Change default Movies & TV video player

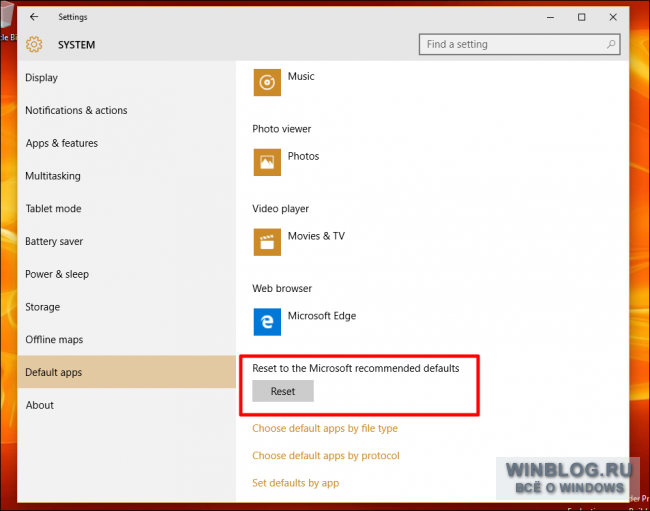point(299,242)
